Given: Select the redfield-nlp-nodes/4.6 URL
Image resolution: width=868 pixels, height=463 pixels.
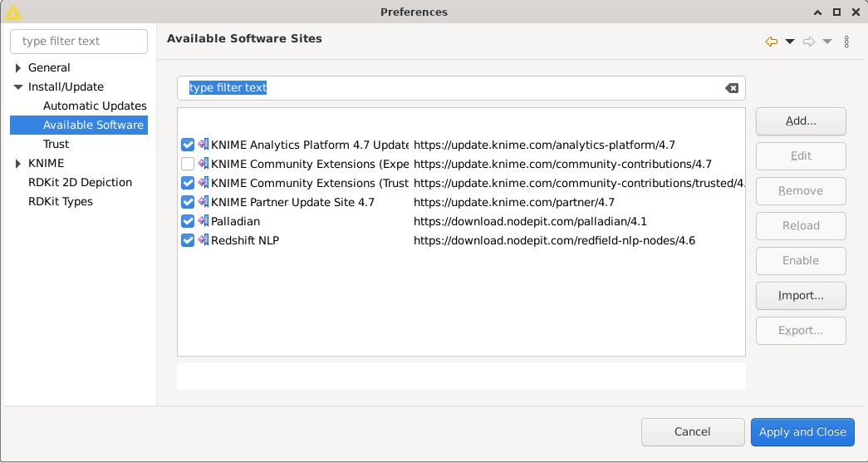Looking at the screenshot, I should pyautogui.click(x=554, y=240).
